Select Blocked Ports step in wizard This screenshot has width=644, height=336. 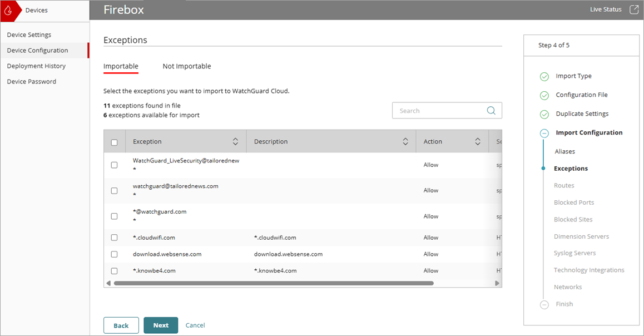click(x=574, y=202)
